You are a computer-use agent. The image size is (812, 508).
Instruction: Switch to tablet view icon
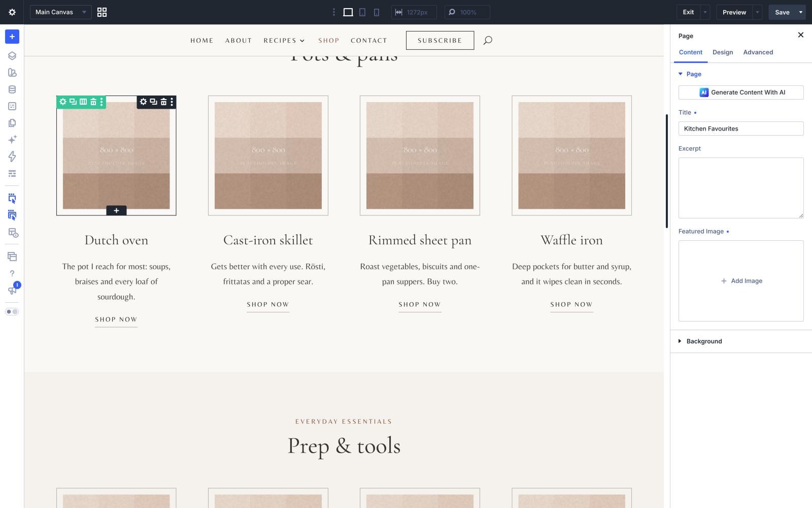[x=362, y=12]
